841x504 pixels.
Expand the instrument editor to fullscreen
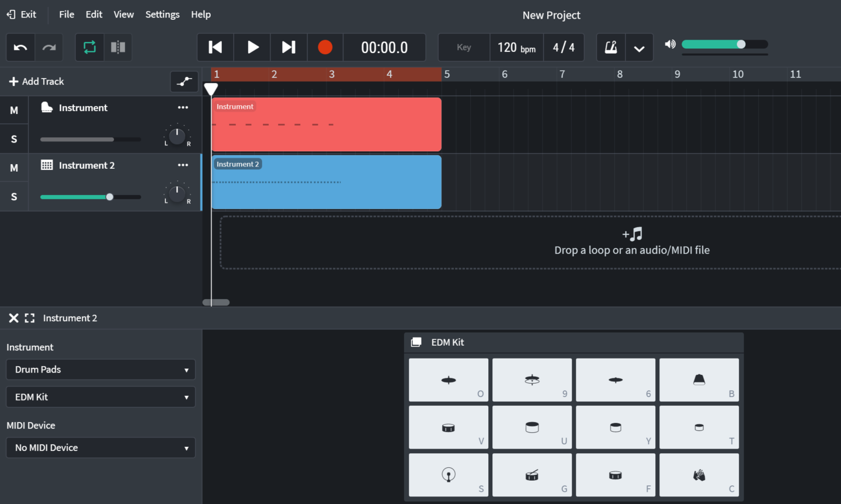(30, 318)
